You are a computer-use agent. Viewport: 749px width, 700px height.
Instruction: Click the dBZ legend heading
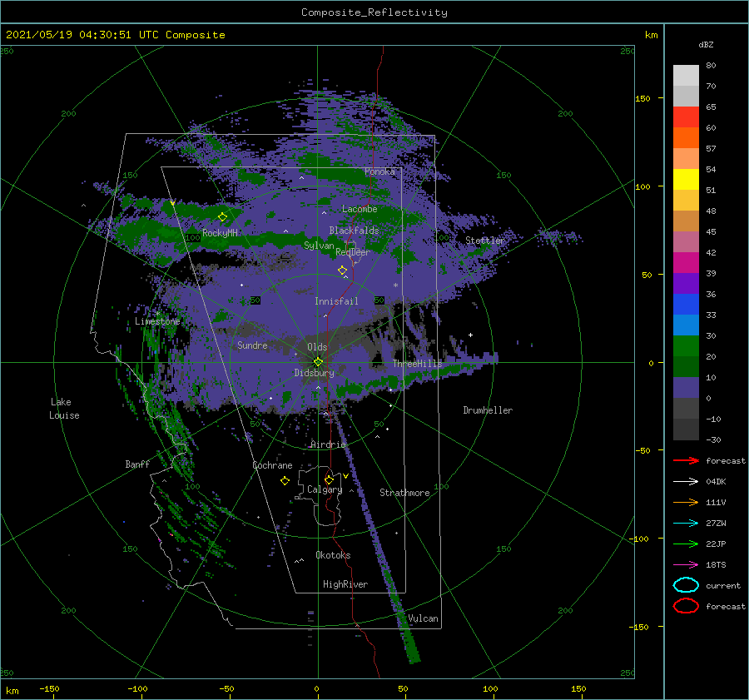[706, 44]
